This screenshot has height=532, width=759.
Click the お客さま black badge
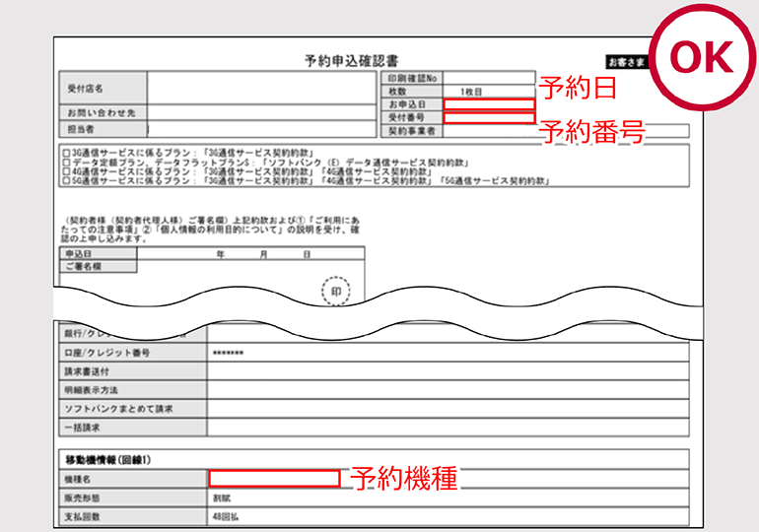tap(627, 62)
